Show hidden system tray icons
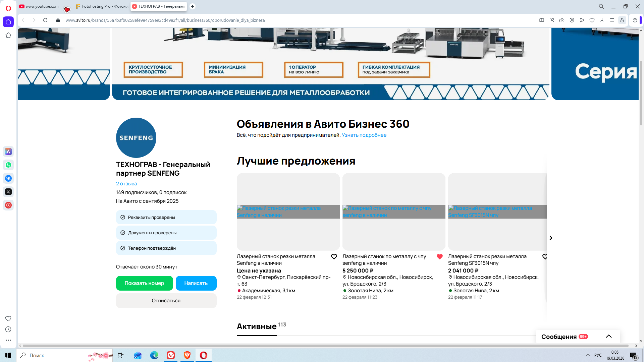 [588, 355]
